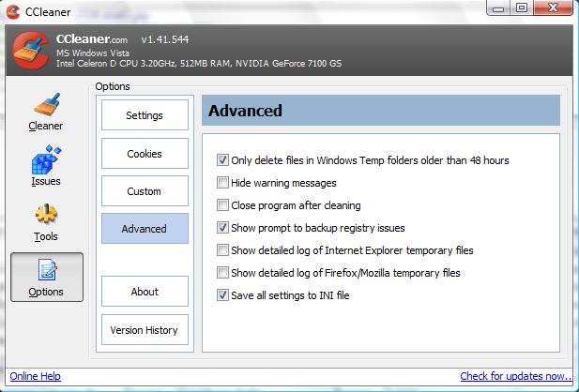Click Check for updates now link

coord(515,376)
